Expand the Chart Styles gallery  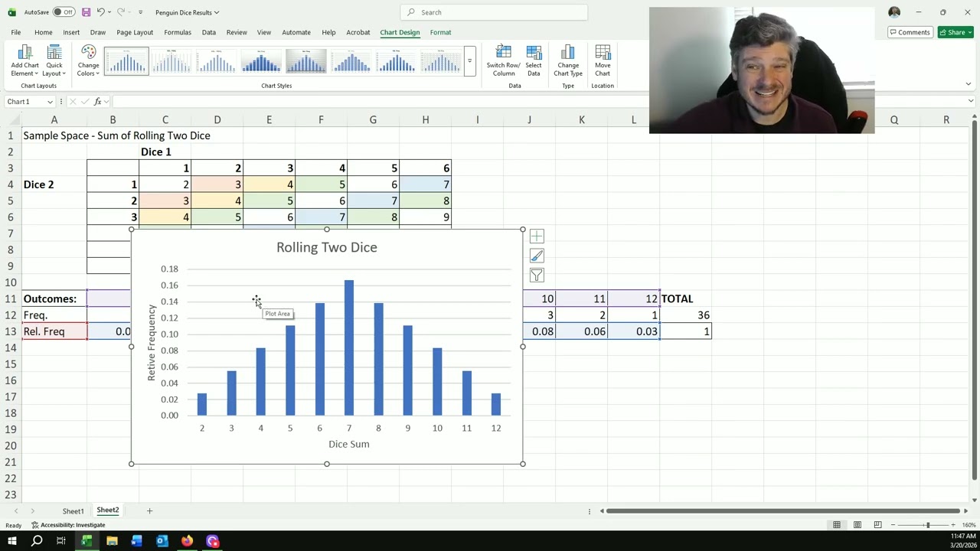click(469, 61)
